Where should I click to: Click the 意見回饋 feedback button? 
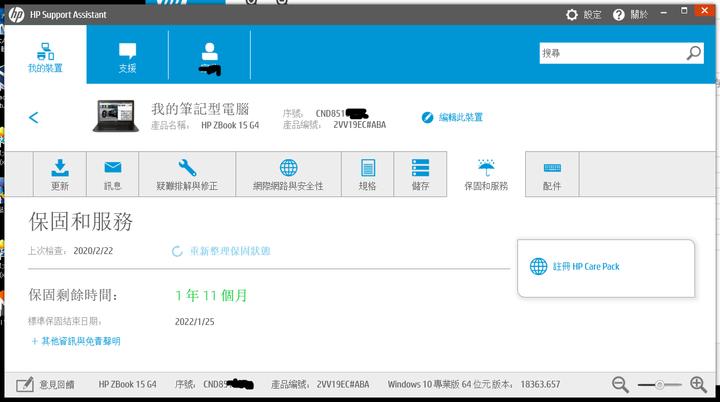(45, 384)
